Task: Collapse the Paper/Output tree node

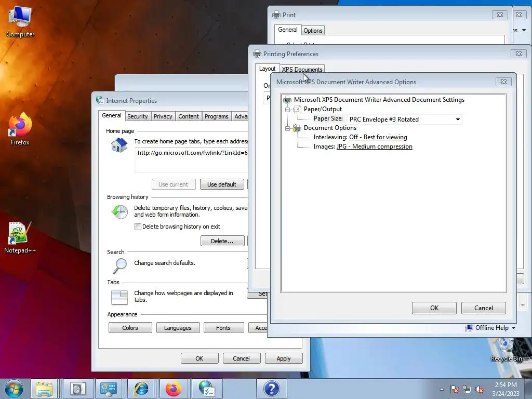Action: (287, 109)
